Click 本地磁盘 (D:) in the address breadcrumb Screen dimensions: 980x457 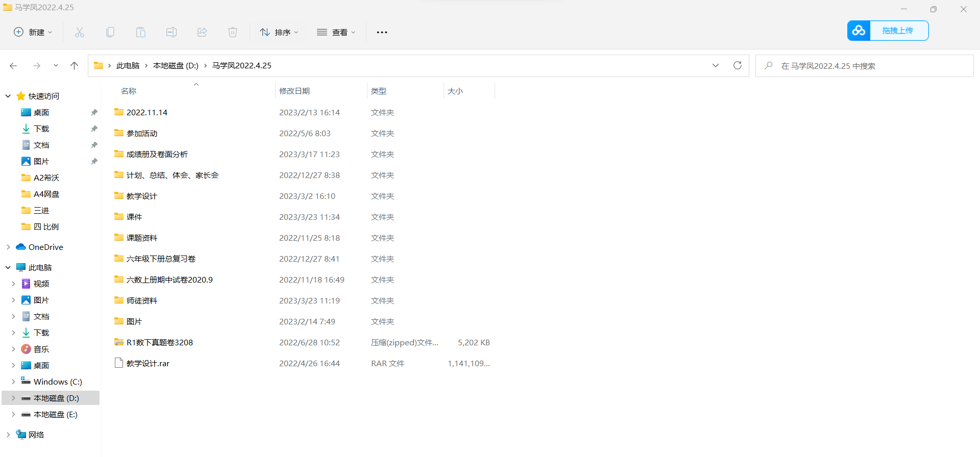point(176,65)
